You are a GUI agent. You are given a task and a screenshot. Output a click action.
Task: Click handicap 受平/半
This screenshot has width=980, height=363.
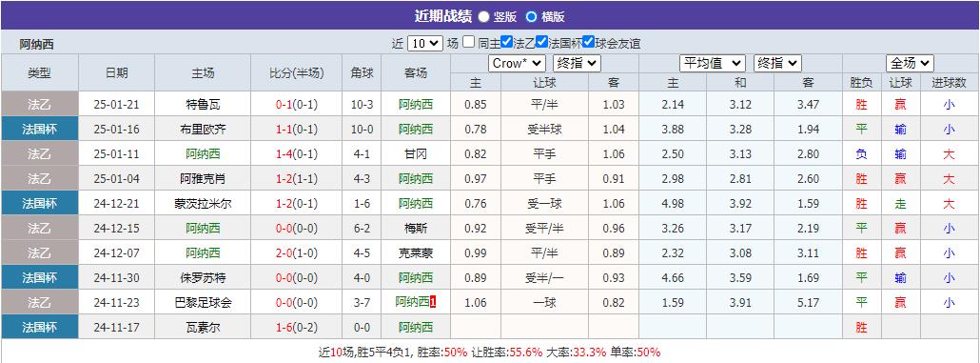click(544, 229)
